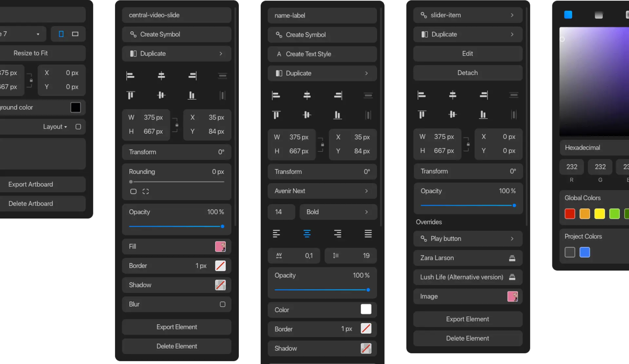This screenshot has width=629, height=364.
Task: Click the Detach button for slider-item
Action: tap(467, 72)
